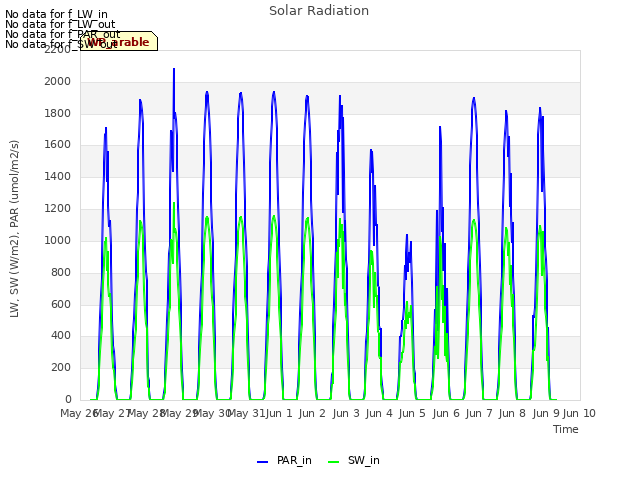
Task: Click the Jun 1 x-axis label
Action: click(279, 413)
